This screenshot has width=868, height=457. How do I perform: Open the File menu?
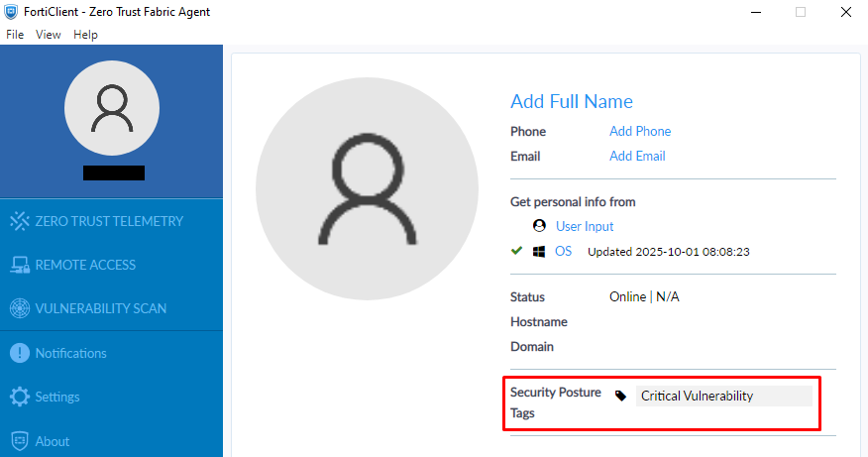[x=15, y=35]
